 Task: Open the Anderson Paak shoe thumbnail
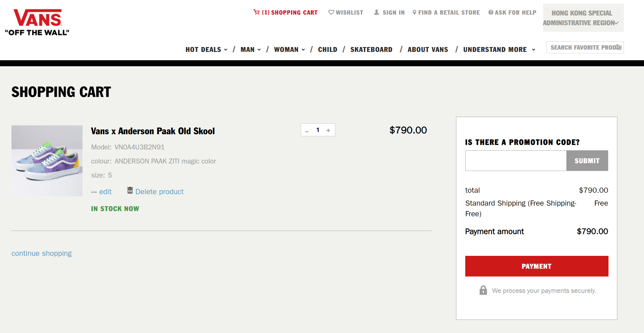tap(47, 161)
